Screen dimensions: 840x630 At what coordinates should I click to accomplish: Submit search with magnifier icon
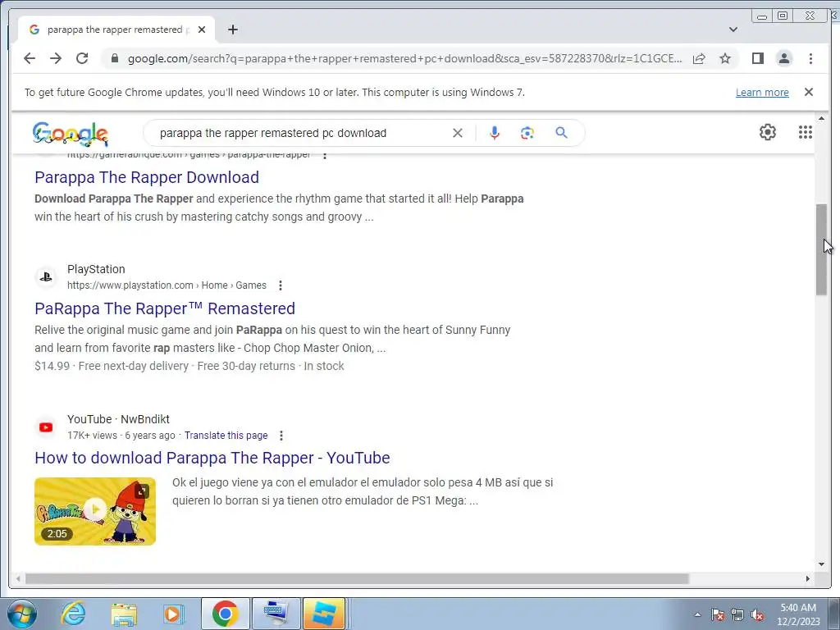pos(561,133)
